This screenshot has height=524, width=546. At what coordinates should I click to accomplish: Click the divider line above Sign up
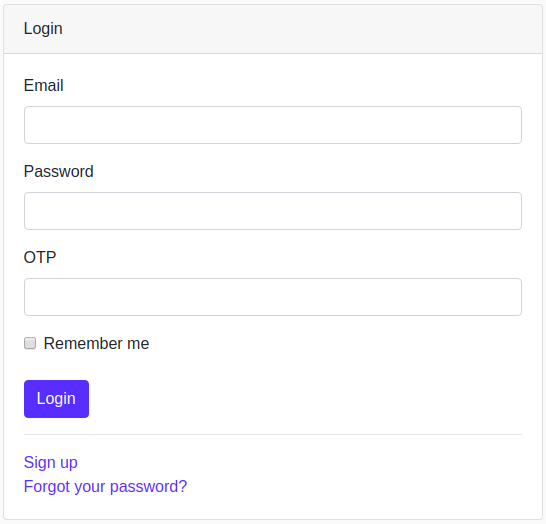[x=273, y=435]
